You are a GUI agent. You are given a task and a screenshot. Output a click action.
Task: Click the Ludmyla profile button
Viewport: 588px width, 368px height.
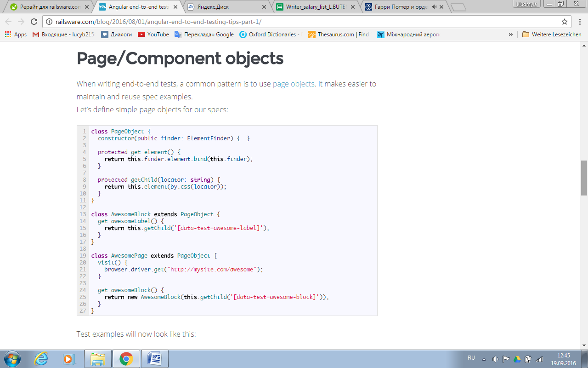[526, 4]
